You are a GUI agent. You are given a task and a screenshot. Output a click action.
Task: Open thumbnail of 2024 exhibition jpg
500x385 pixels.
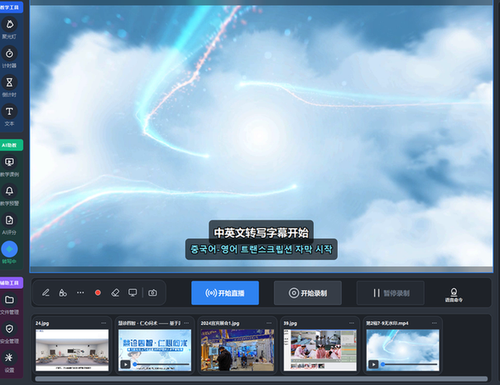point(237,350)
